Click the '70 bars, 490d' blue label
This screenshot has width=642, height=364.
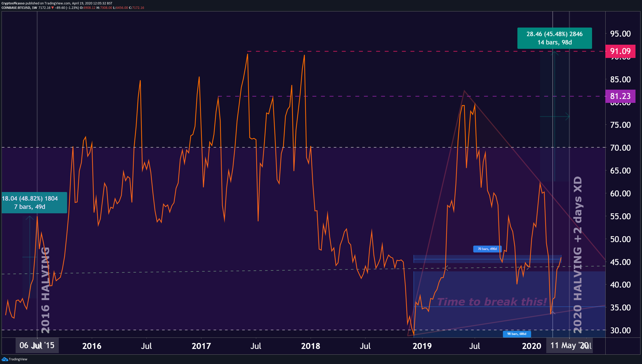pyautogui.click(x=487, y=249)
